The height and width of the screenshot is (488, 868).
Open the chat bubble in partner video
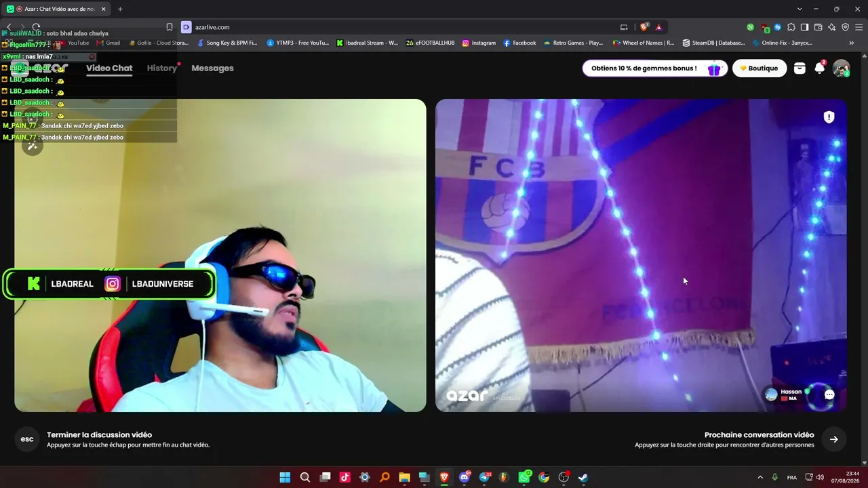829,394
